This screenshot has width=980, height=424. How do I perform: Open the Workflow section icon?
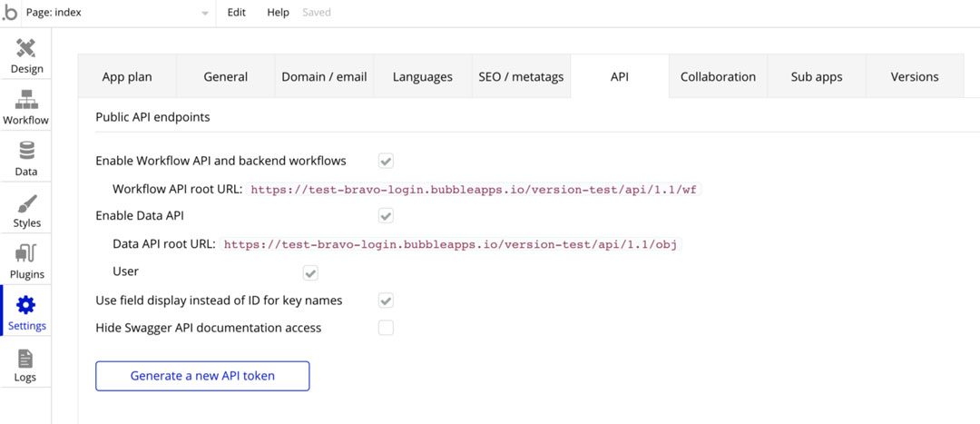(x=25, y=100)
